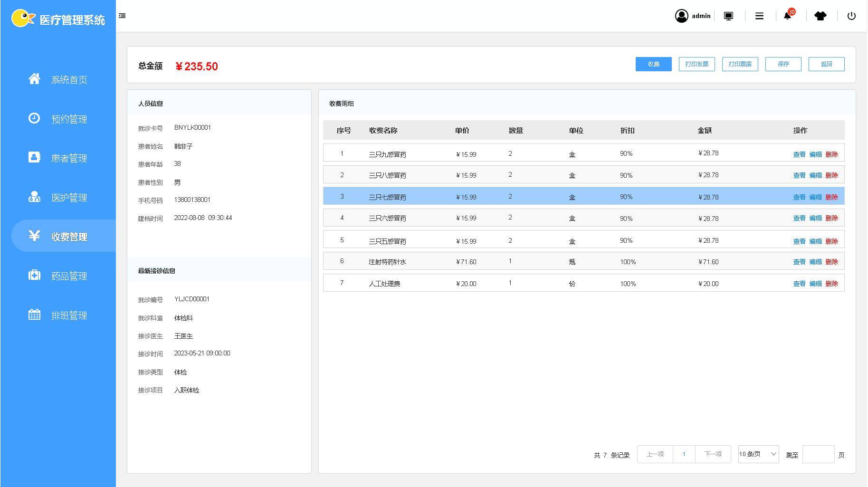Screen dimensions: 868x487
Task: Delete row 6 注射特药针水
Action: [831, 262]
